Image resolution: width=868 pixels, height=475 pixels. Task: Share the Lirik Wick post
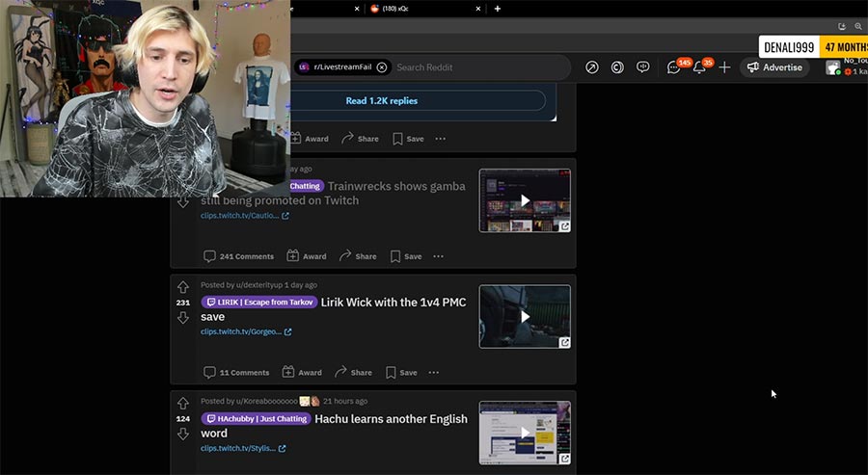[353, 373]
